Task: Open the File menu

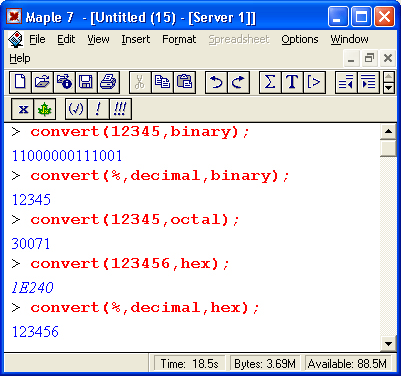Action: [x=37, y=39]
